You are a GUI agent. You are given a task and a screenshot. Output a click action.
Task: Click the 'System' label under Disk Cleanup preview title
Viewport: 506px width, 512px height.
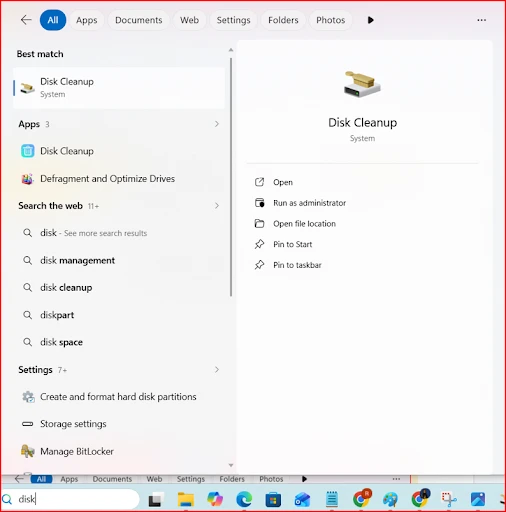click(362, 138)
